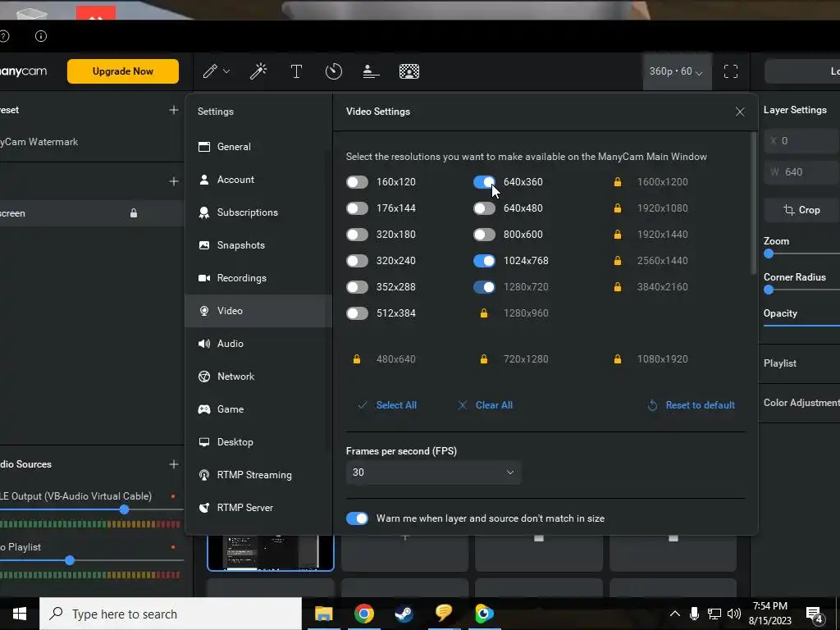Click the info icon in top bar
The image size is (840, 630).
point(41,36)
